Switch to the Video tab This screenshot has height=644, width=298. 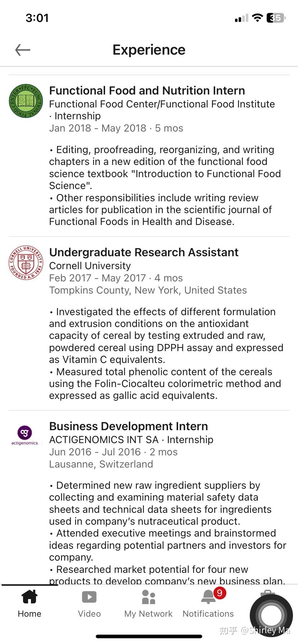89,604
